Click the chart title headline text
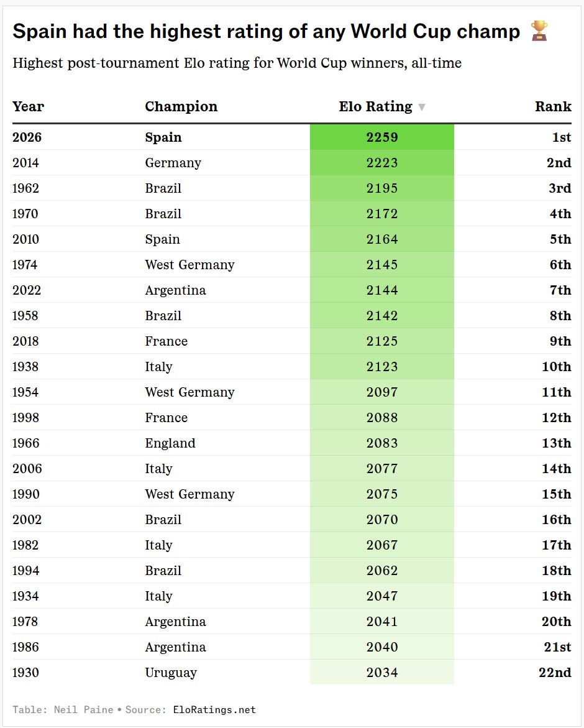 [267, 31]
